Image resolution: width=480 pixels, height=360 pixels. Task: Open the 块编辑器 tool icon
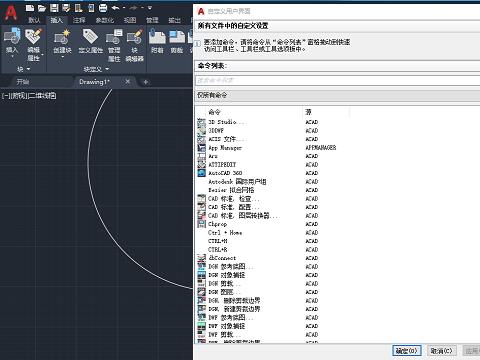(x=135, y=37)
